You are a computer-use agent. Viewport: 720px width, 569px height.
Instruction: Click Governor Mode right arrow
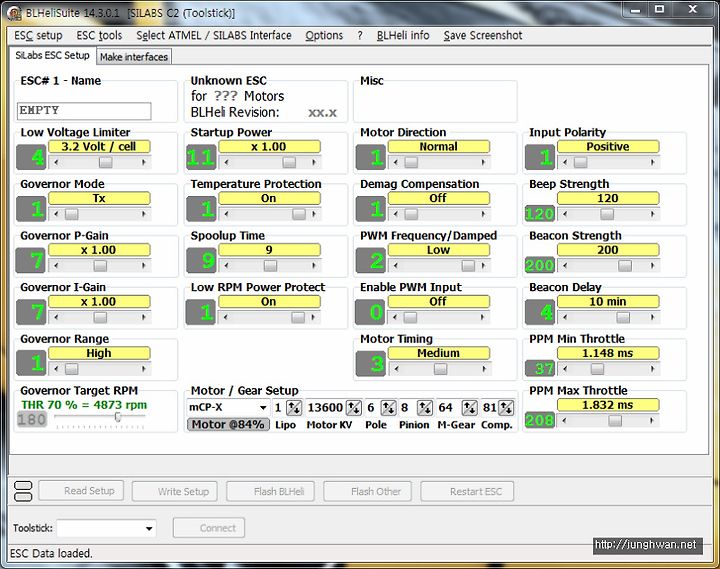[144, 214]
